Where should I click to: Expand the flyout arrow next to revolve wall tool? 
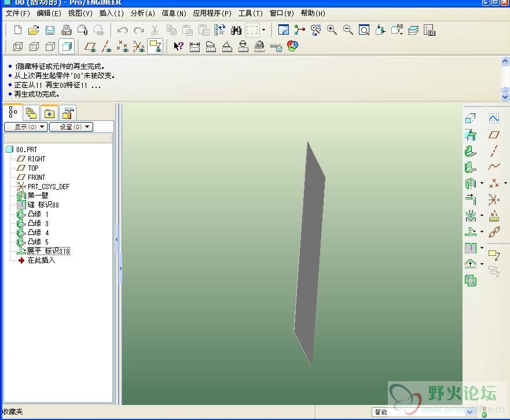[482, 183]
